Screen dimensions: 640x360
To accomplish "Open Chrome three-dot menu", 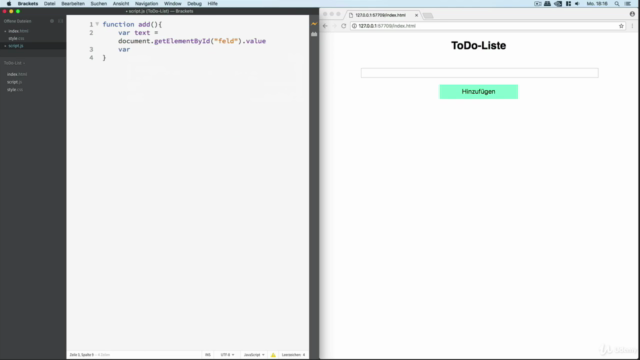I will pyautogui.click(x=632, y=26).
